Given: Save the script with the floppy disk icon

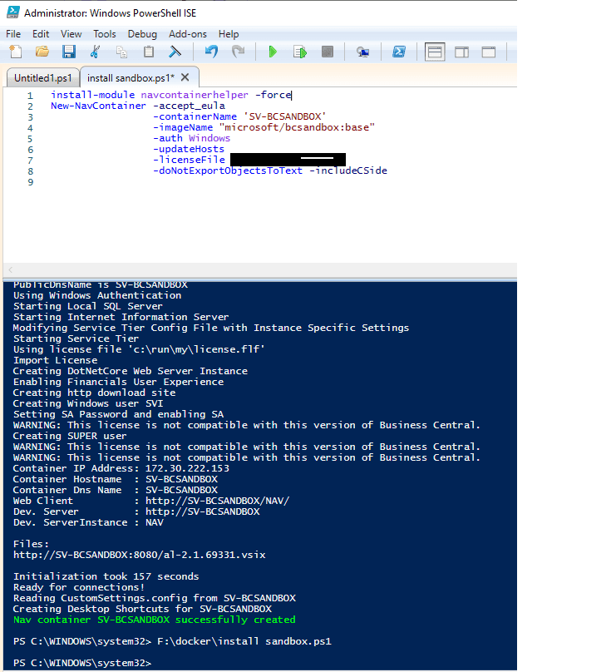Looking at the screenshot, I should (69, 52).
